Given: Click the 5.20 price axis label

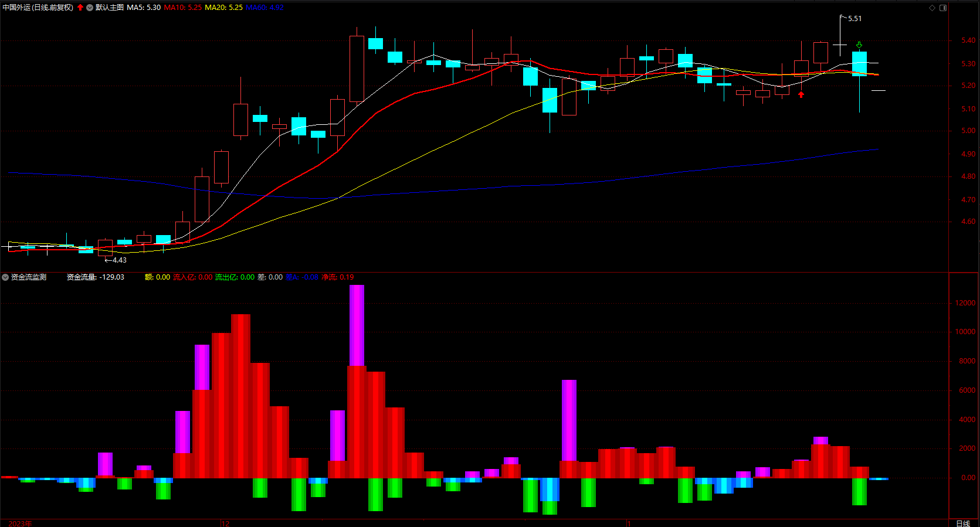Looking at the screenshot, I should (x=968, y=86).
